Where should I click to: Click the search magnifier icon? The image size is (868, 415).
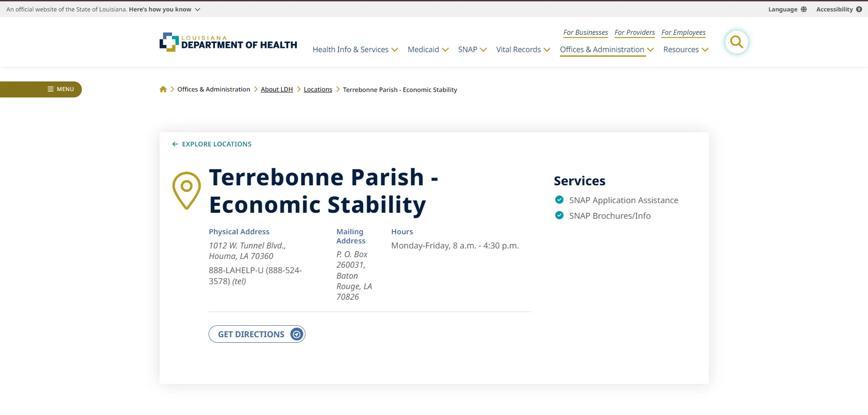(x=736, y=42)
